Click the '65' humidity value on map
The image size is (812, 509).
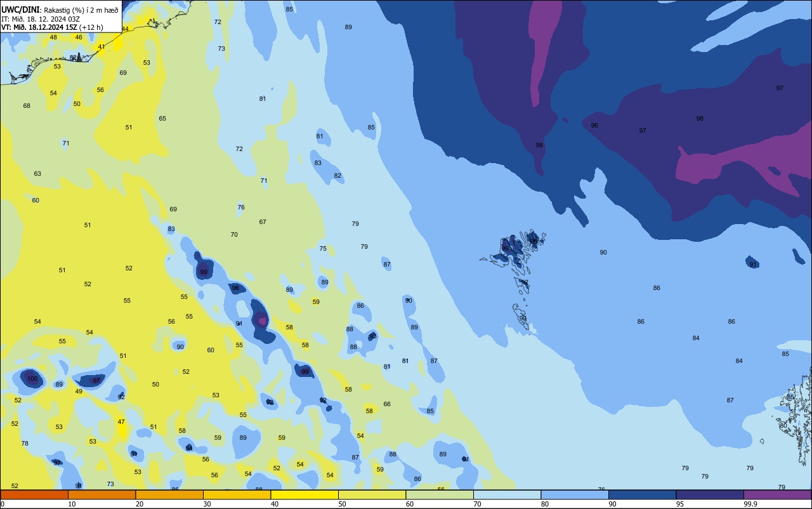pyautogui.click(x=162, y=118)
